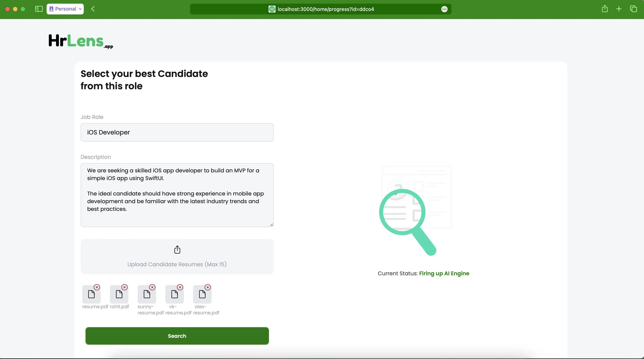Click the Description label

coord(96,157)
